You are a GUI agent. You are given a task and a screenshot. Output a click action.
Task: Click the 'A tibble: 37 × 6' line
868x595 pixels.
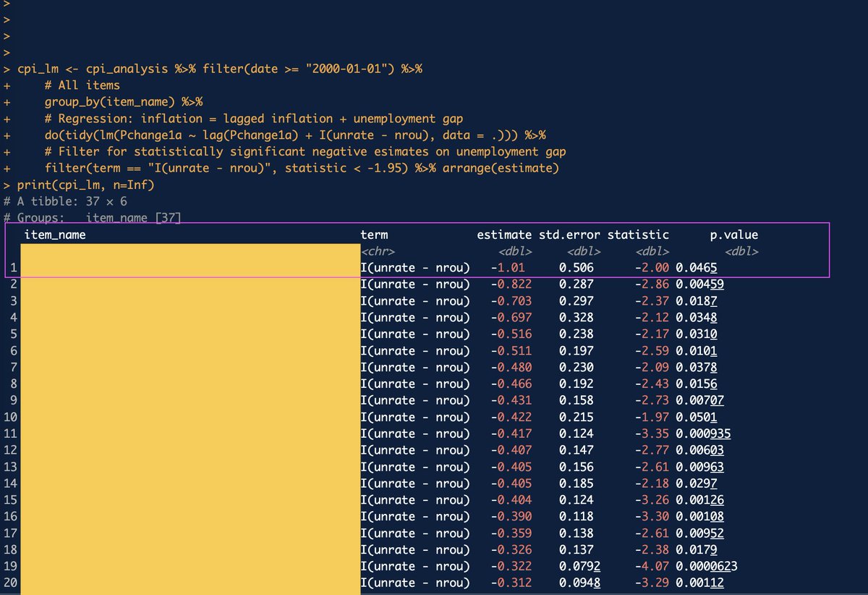pos(65,201)
